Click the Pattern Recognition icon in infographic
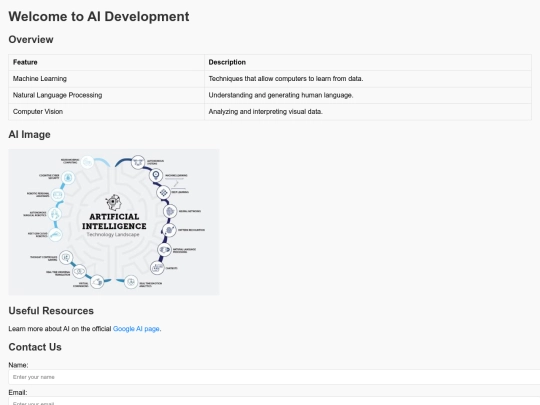Image resolution: width=540 pixels, height=405 pixels. (x=169, y=230)
